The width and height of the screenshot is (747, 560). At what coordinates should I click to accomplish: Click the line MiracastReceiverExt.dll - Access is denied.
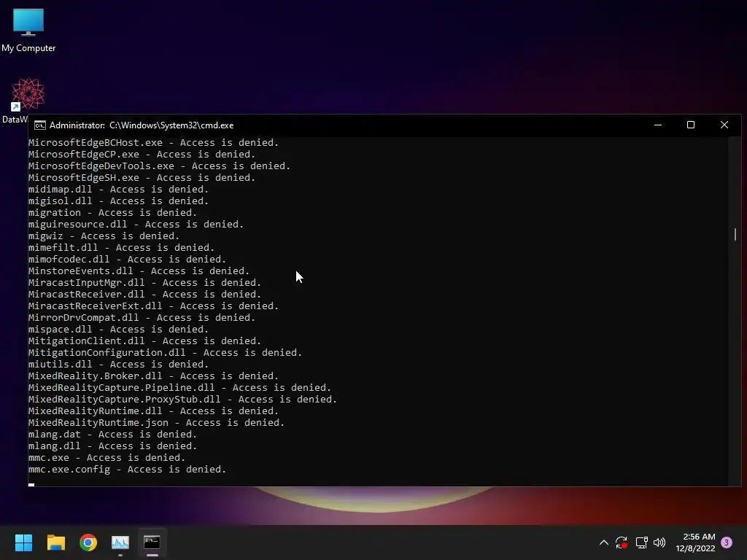[153, 306]
